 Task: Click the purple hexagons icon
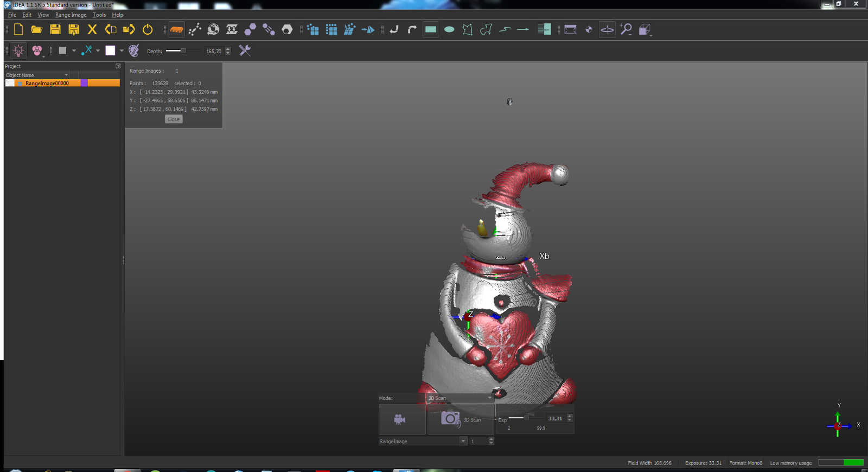pyautogui.click(x=250, y=29)
